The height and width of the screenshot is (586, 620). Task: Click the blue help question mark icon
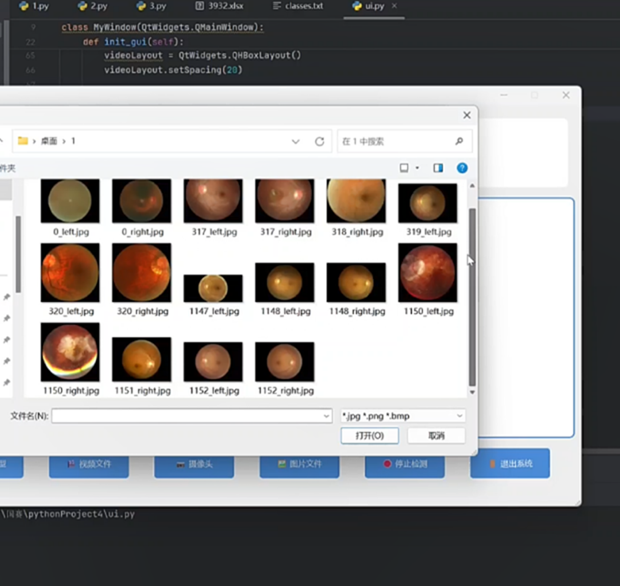462,168
